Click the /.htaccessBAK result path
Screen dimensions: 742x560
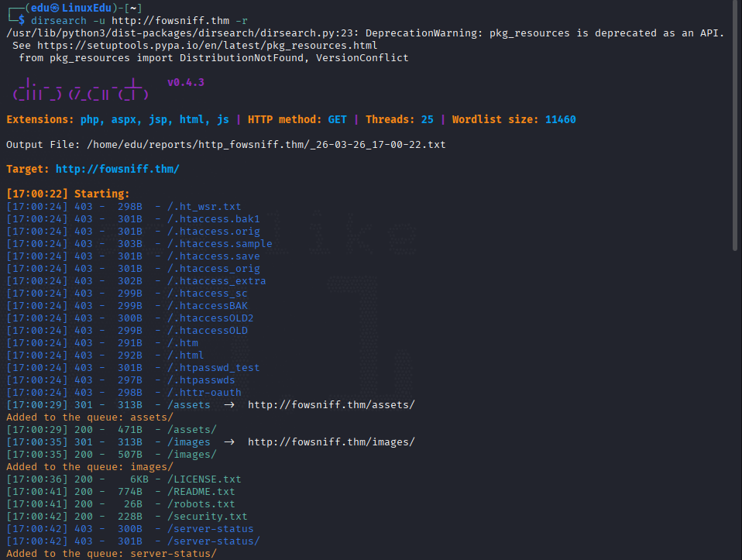click(x=208, y=305)
